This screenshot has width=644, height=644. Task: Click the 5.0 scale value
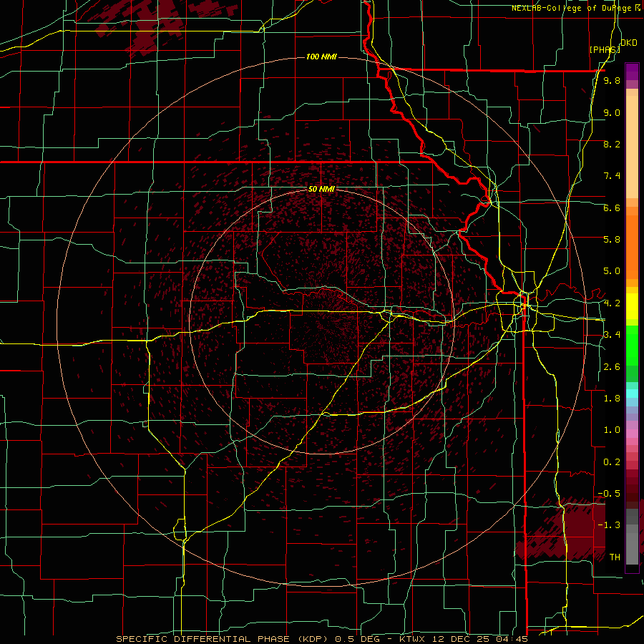tap(612, 271)
